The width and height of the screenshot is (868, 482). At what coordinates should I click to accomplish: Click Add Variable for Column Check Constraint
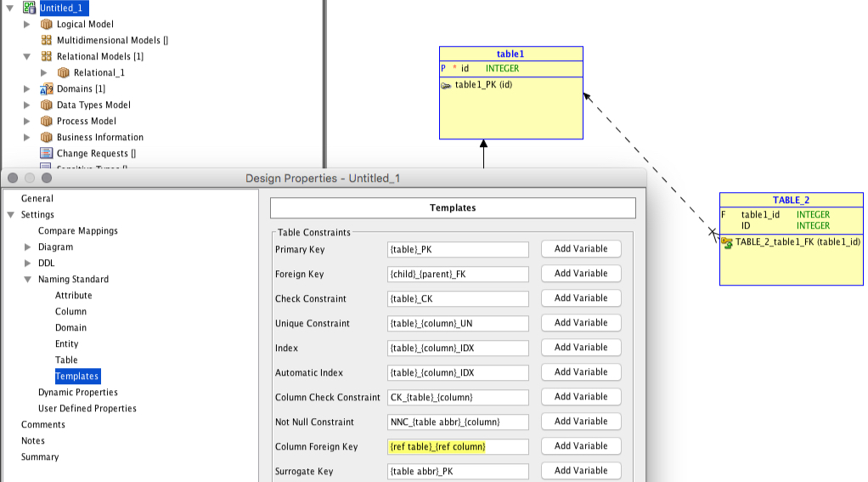pyautogui.click(x=581, y=397)
